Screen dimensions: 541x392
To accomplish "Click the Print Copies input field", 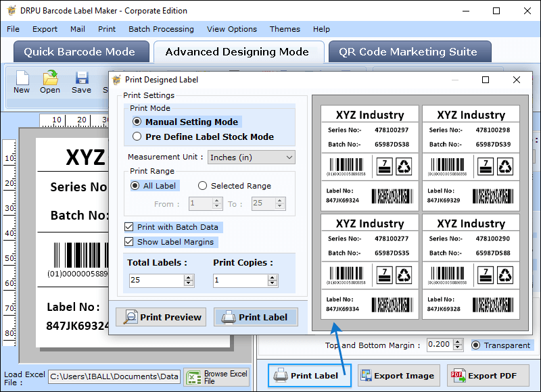I will (x=241, y=280).
